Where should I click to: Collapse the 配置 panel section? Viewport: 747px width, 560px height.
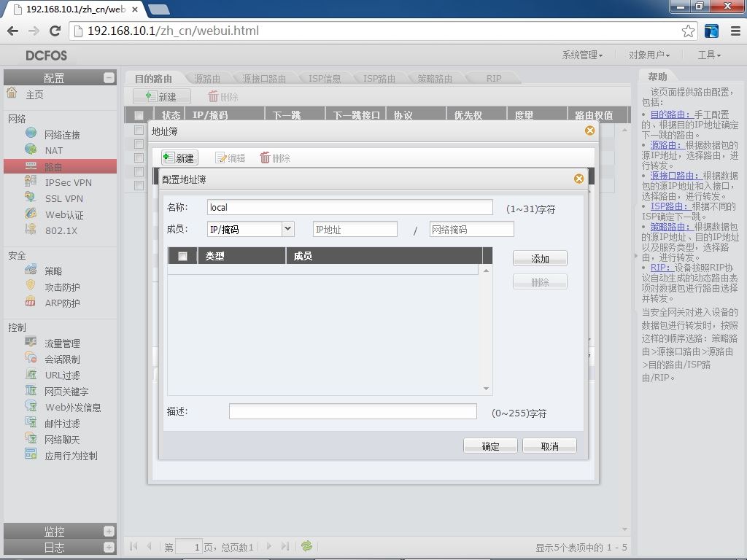[x=109, y=77]
